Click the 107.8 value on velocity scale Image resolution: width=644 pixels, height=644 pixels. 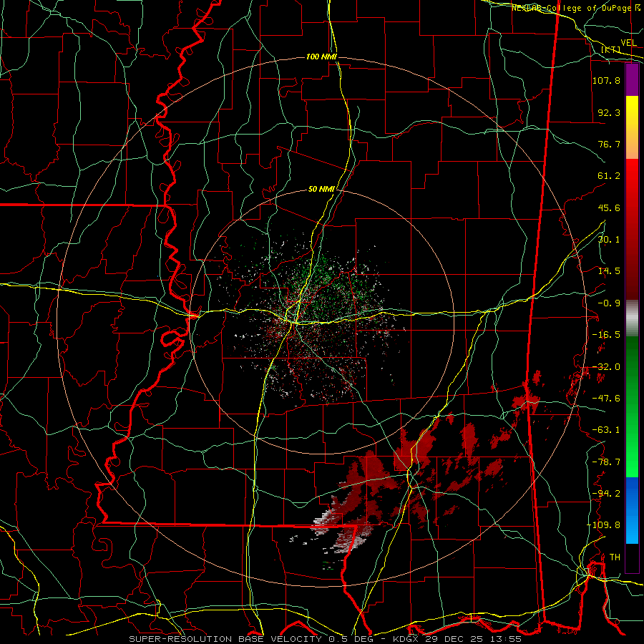click(606, 80)
